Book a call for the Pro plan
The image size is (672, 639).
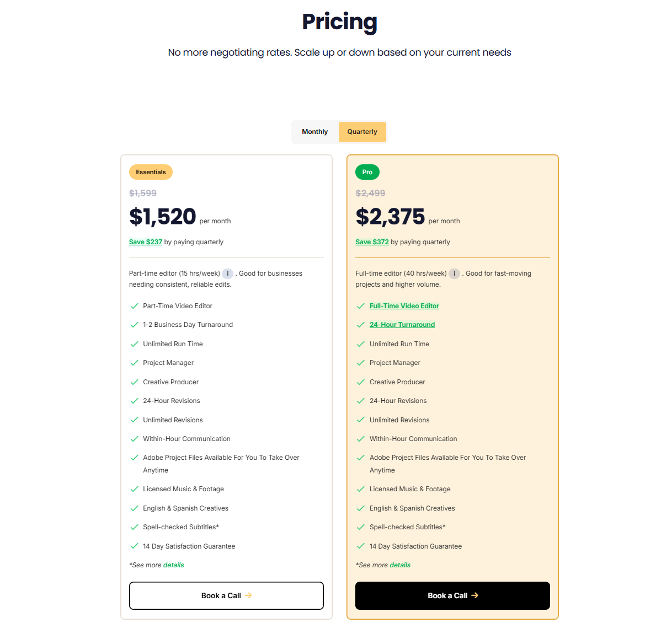452,595
